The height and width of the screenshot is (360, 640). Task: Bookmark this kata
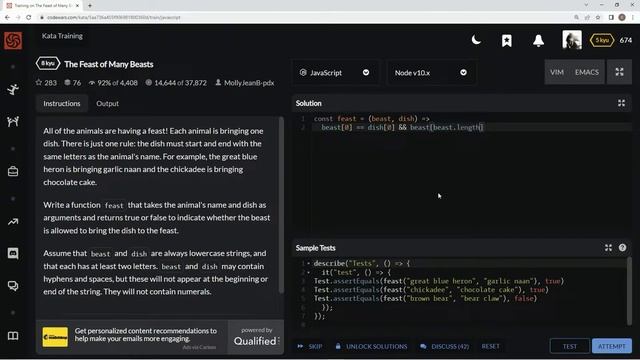coord(507,40)
